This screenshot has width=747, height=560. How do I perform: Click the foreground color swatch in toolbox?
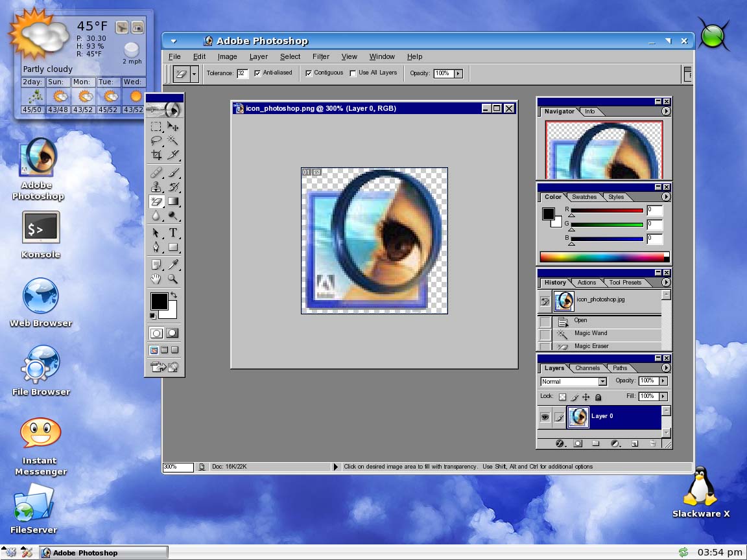point(159,301)
